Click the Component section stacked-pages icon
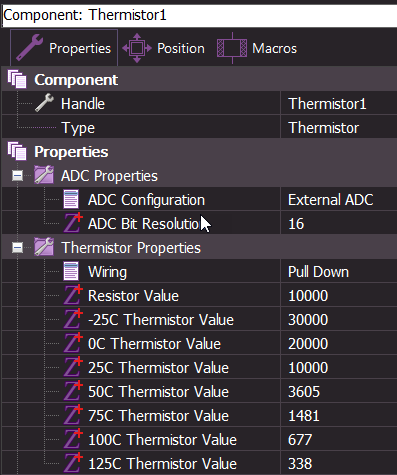The image size is (397, 475). point(17,79)
